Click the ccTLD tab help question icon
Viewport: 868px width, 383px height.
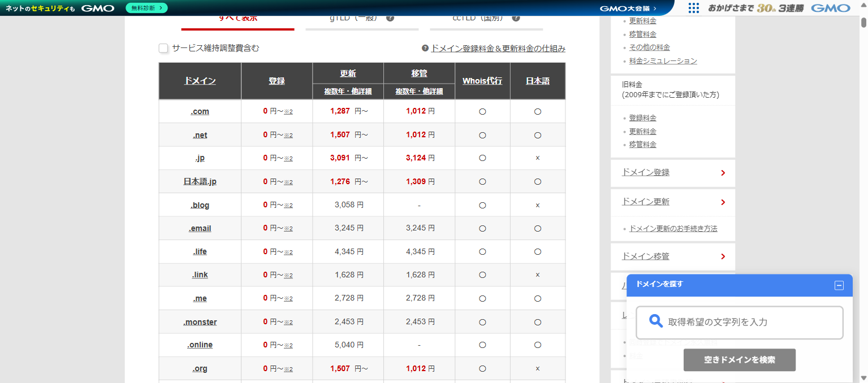coord(516,18)
